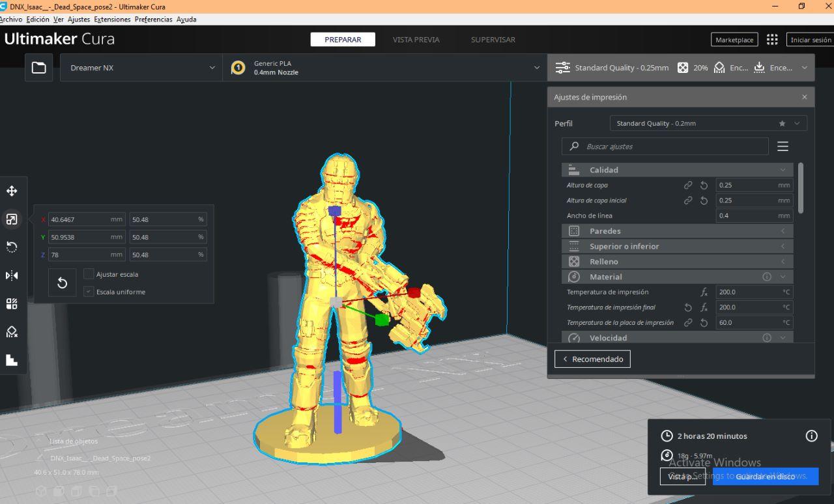Open the Preferencias menu
This screenshot has height=504, width=834.
(x=154, y=20)
